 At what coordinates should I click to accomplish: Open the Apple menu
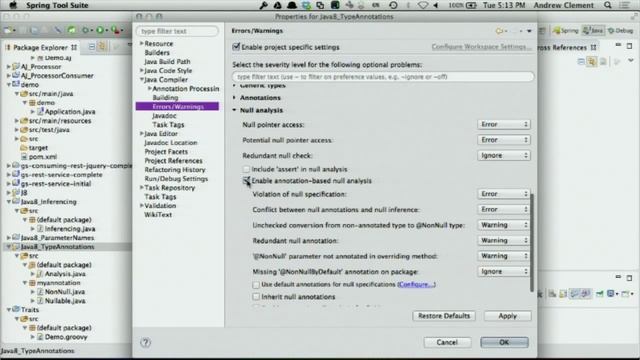coord(13,5)
